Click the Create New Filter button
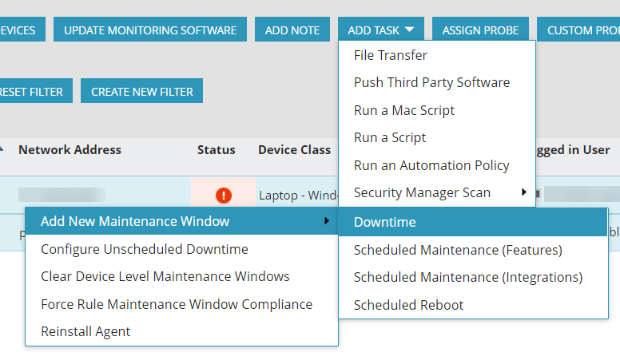 tap(141, 92)
